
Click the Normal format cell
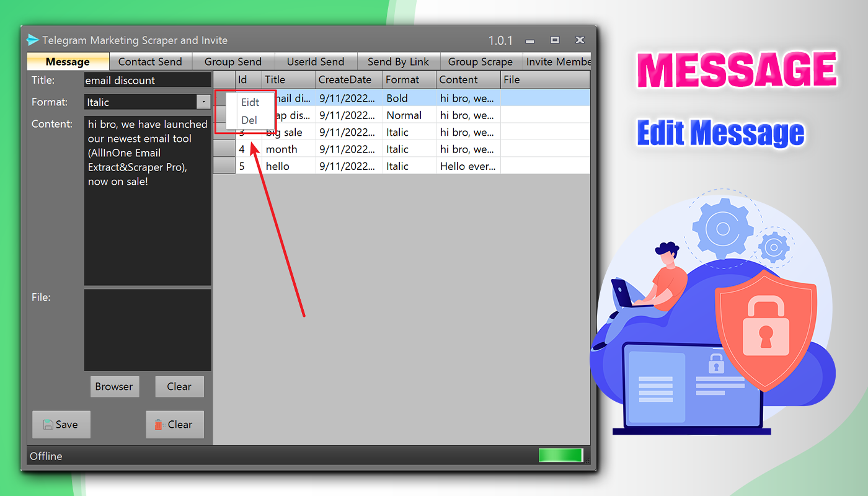409,115
